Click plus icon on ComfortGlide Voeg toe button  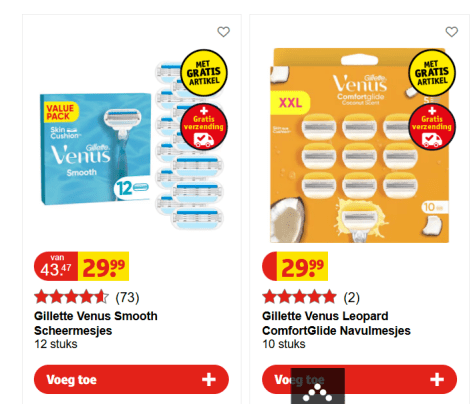pos(437,379)
